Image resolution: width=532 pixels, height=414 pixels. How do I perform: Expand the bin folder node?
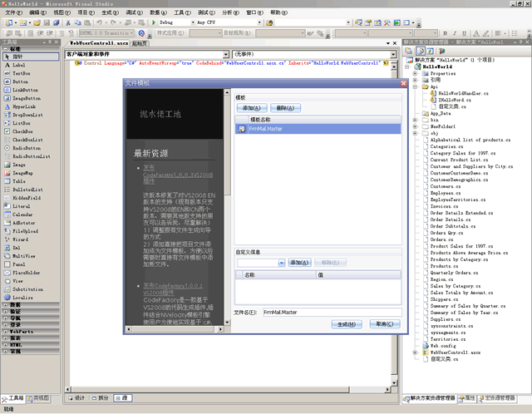pos(415,120)
